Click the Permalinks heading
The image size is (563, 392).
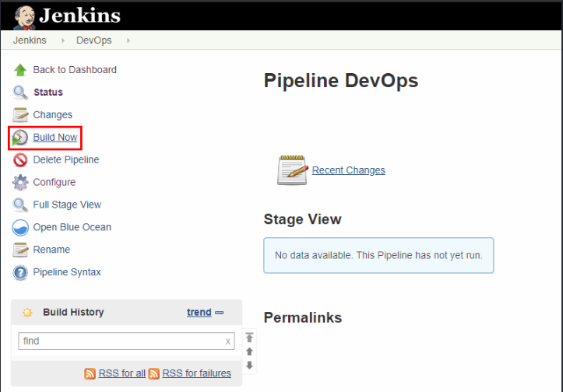[x=303, y=318]
